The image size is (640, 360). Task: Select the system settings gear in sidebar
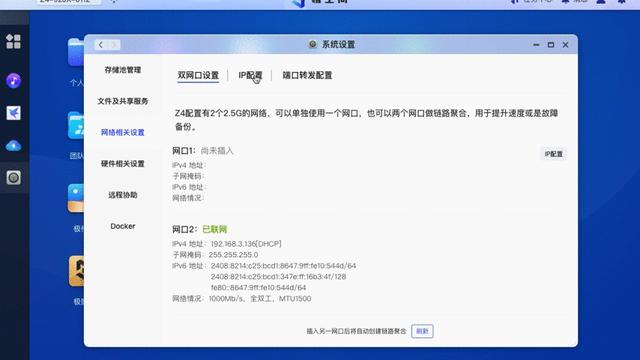[13, 178]
